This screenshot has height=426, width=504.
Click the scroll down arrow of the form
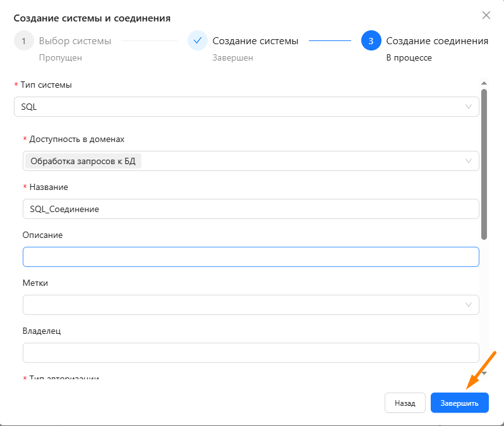(484, 373)
